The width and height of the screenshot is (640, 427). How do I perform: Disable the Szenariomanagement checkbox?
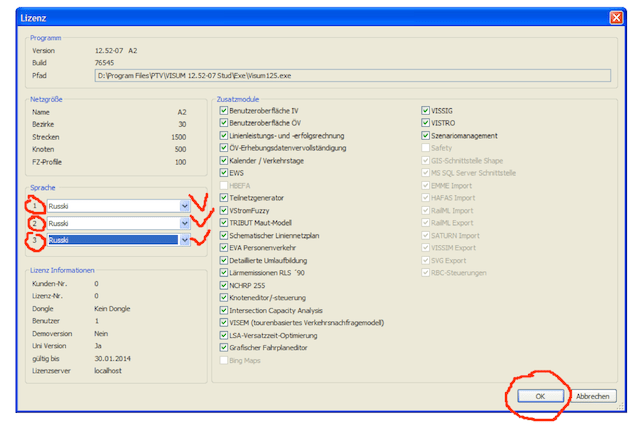(425, 135)
